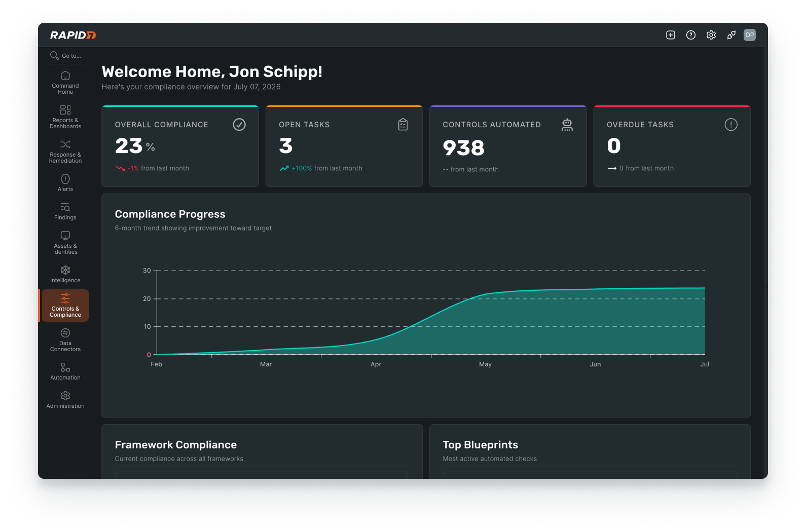Open the OP user profile avatar
The width and height of the screenshot is (806, 532).
[x=750, y=35]
